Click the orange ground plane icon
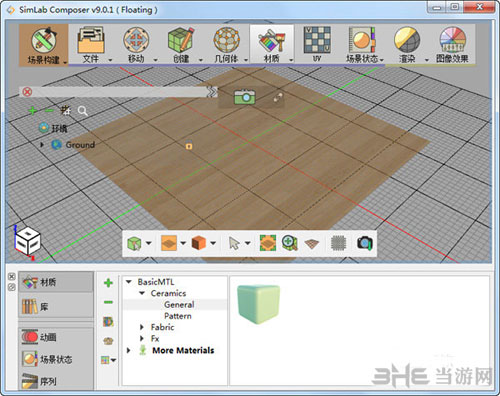Screen dimensions: 500x396 click(169, 243)
